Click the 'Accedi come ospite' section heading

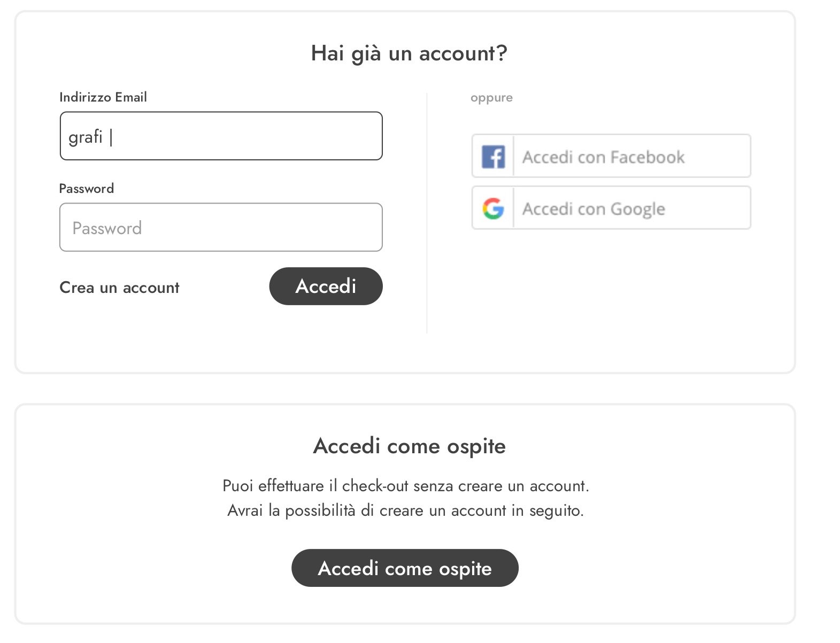click(409, 446)
